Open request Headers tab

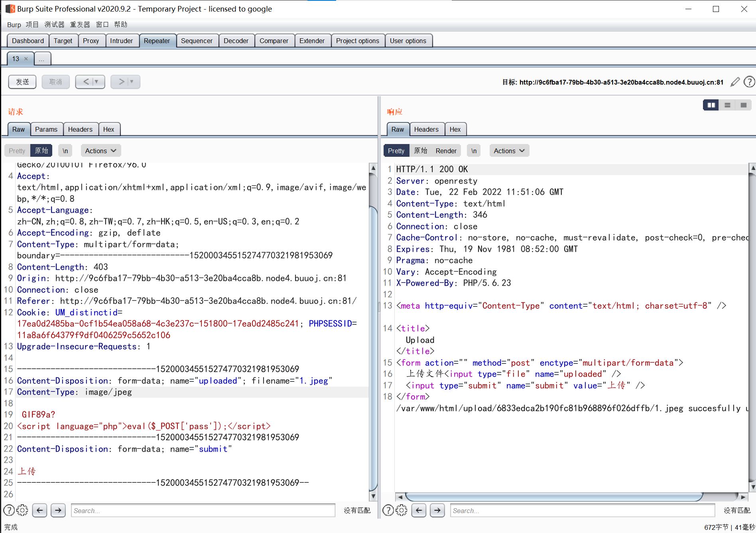pos(80,129)
